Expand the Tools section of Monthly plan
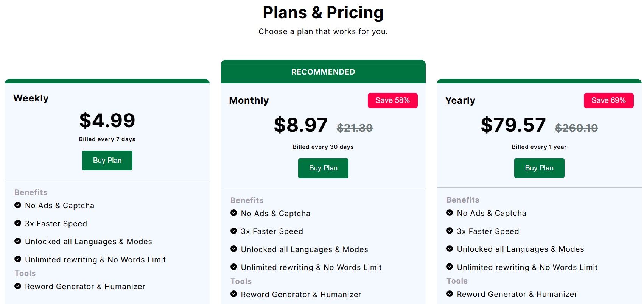Image resolution: width=644 pixels, height=304 pixels. click(241, 281)
